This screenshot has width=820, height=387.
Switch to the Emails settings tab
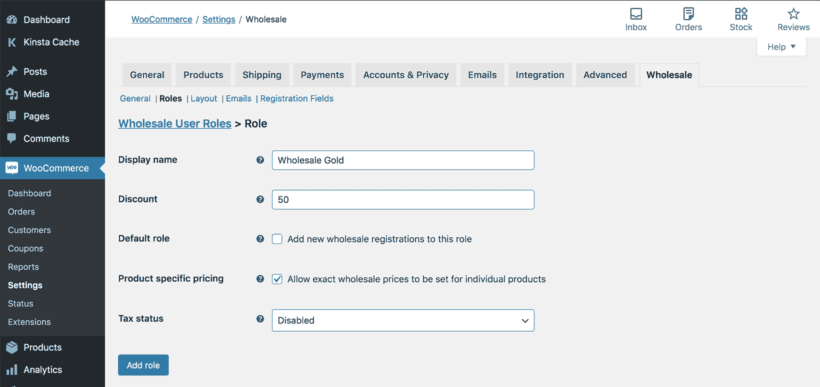[482, 75]
